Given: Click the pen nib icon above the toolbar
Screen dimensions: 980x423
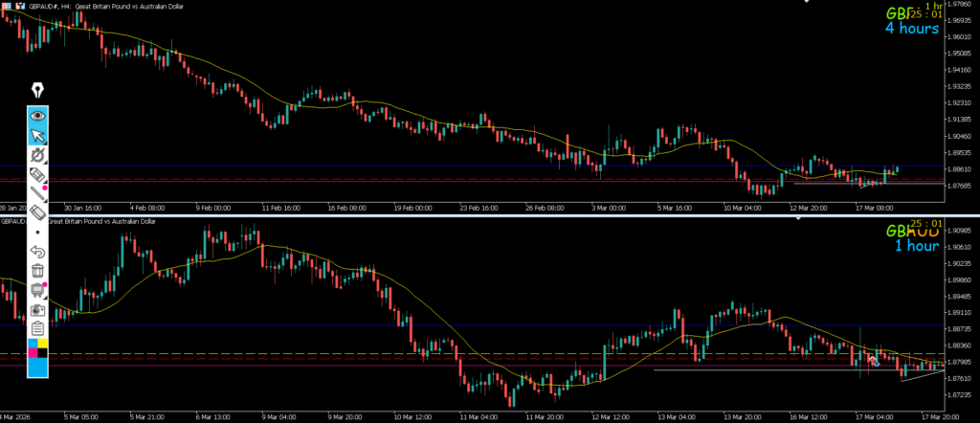Looking at the screenshot, I should tap(37, 91).
